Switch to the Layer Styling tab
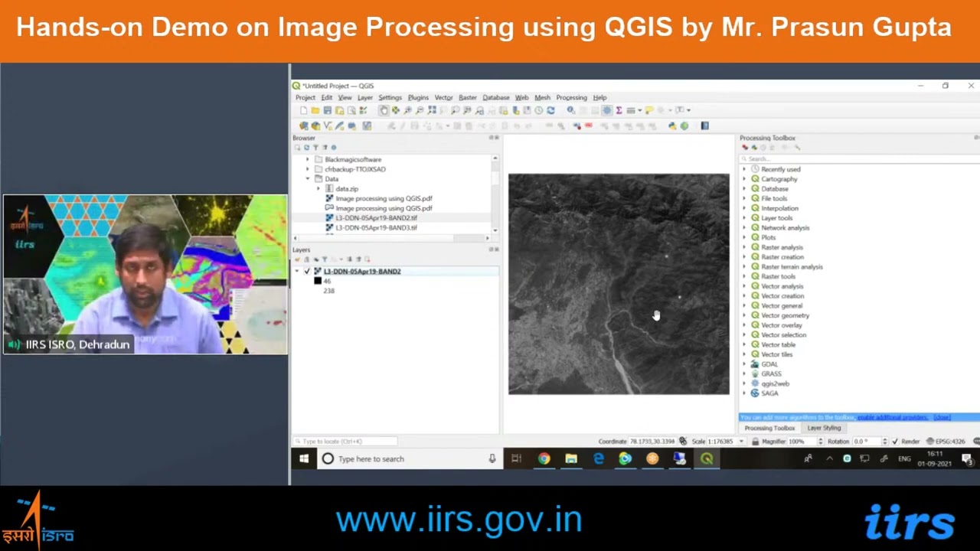Screen dimensions: 980x551 click(x=824, y=429)
